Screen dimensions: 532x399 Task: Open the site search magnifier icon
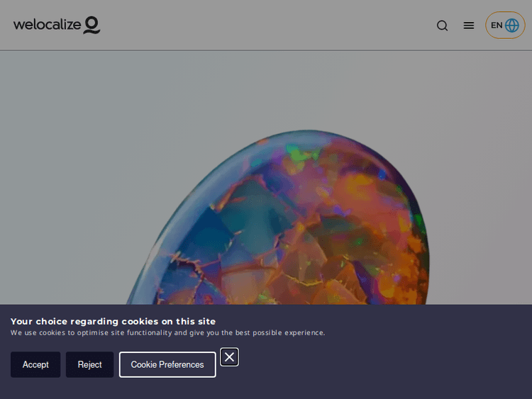pyautogui.click(x=442, y=26)
